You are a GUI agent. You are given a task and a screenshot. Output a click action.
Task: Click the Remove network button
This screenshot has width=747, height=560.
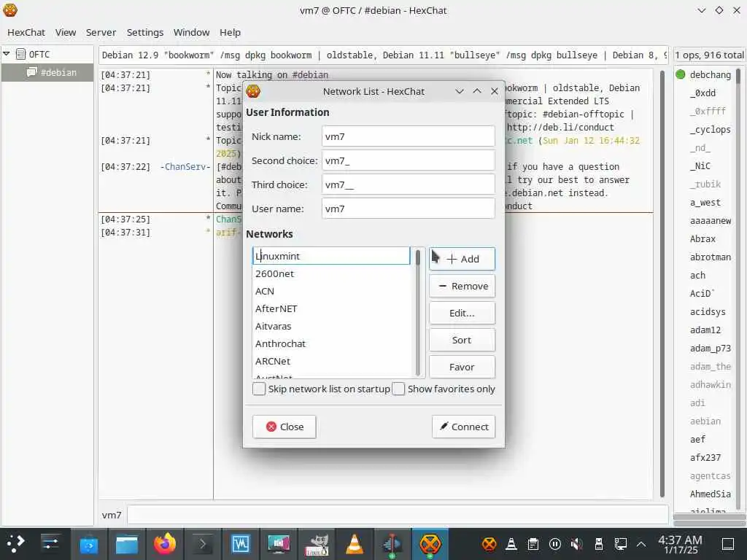tap(462, 286)
